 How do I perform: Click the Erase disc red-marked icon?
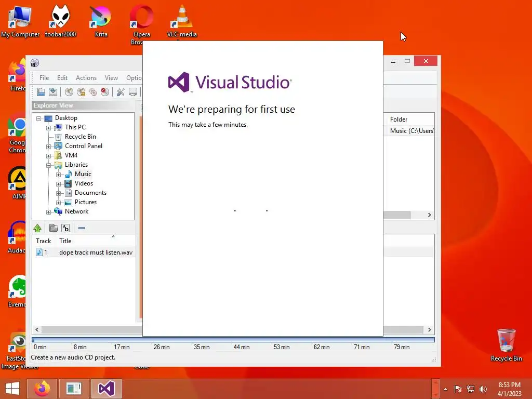105,92
